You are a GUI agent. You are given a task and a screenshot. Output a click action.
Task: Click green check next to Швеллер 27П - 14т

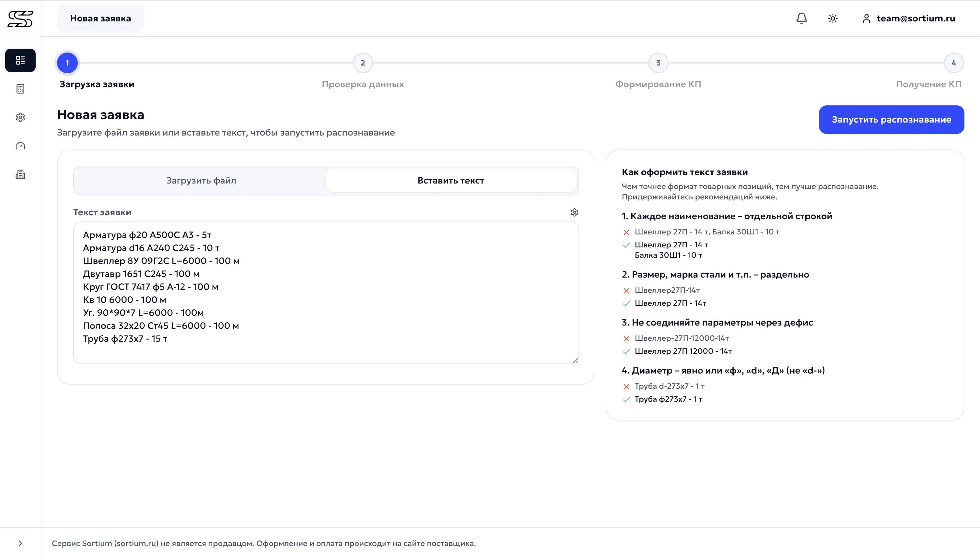tap(626, 304)
